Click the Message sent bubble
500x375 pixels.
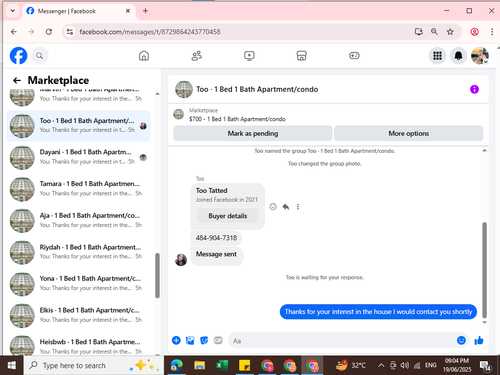pos(217,256)
